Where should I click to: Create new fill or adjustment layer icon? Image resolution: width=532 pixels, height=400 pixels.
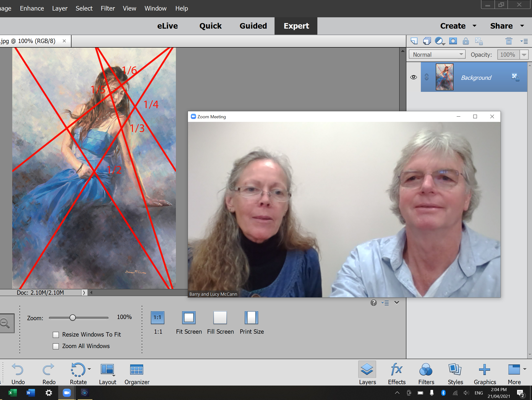440,41
